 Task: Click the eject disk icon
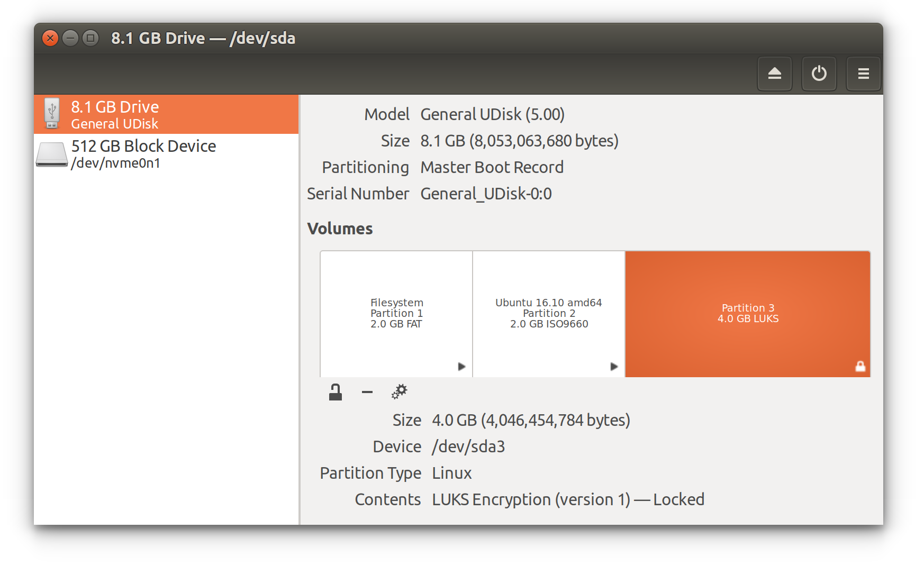tap(775, 74)
